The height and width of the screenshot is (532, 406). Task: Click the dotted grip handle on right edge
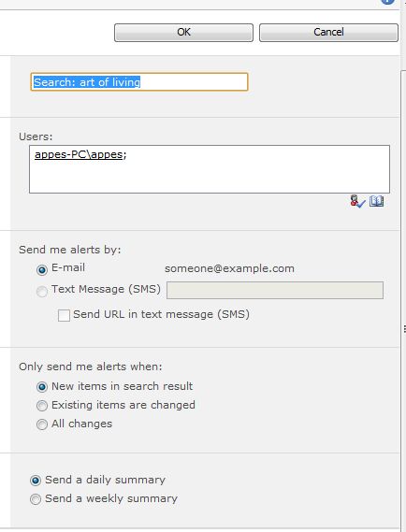click(405, 329)
